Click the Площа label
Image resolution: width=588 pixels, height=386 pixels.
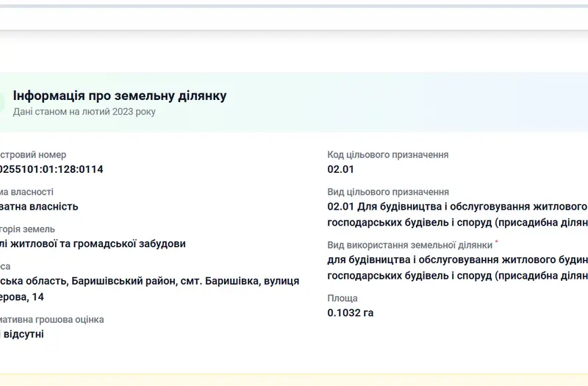click(x=343, y=299)
